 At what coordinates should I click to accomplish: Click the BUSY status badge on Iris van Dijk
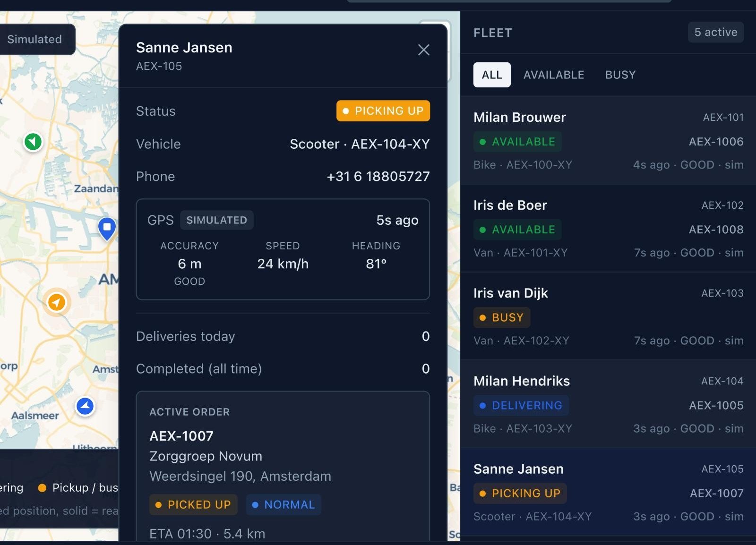coord(502,317)
